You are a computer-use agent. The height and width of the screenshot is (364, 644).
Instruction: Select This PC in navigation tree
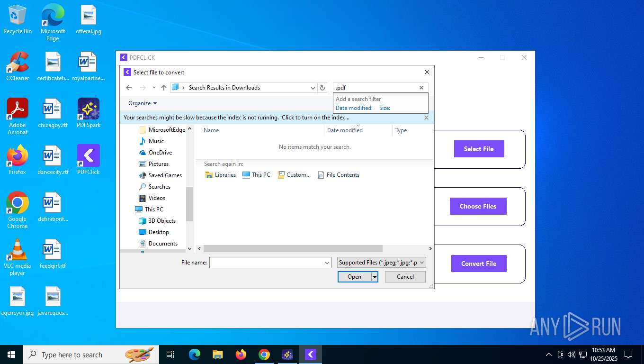[149, 209]
